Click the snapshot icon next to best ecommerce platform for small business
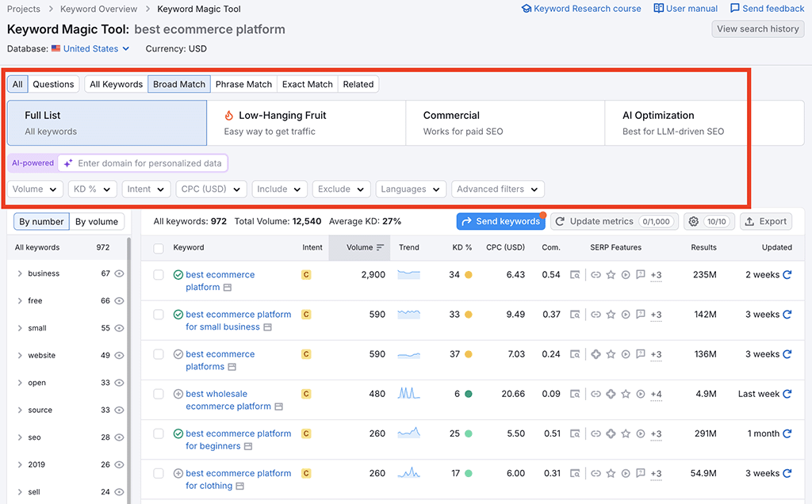The image size is (812, 504). point(267,327)
